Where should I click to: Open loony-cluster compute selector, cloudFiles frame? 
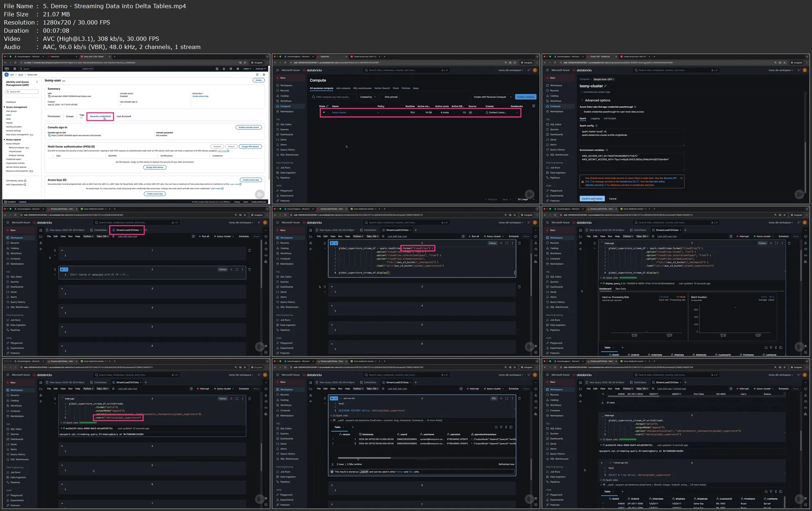tap(494, 236)
